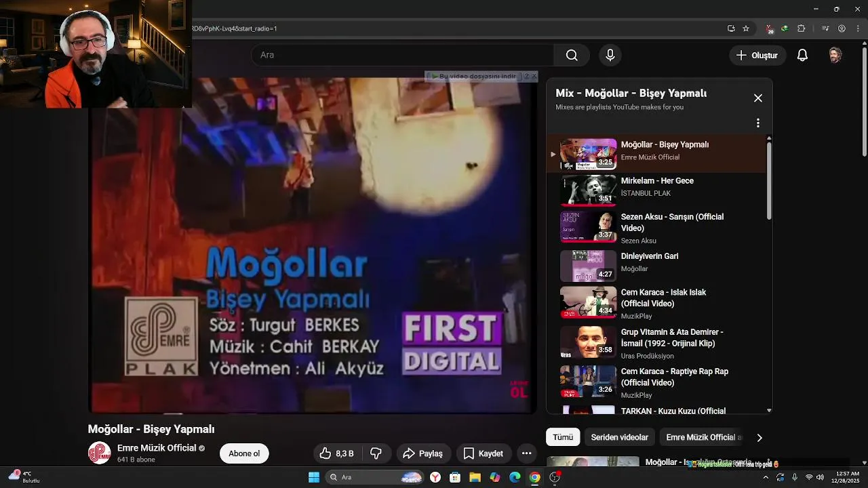Open the taskbar weather widget

[x=24, y=477]
